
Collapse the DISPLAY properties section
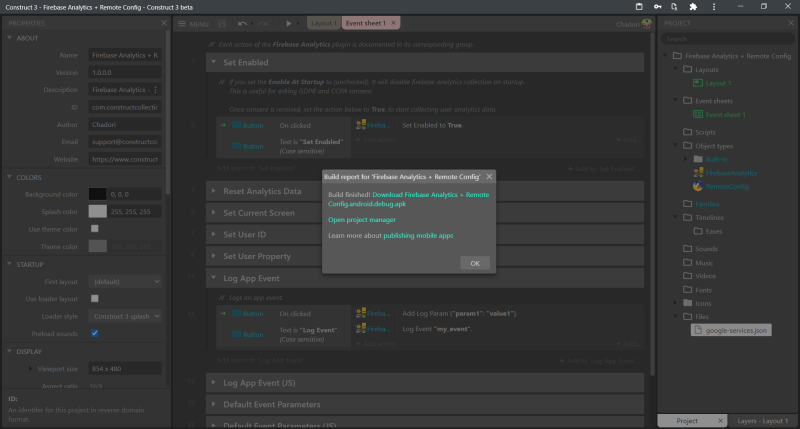pos(9,351)
